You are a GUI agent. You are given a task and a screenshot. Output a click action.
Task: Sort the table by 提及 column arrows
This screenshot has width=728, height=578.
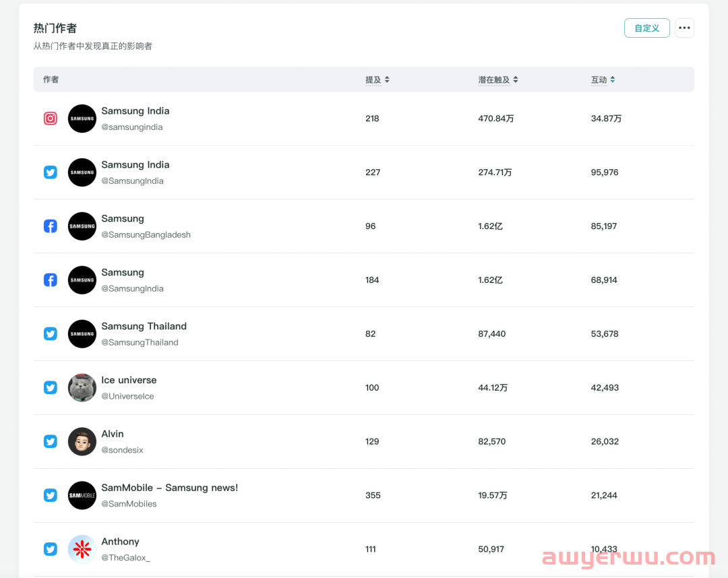387,79
